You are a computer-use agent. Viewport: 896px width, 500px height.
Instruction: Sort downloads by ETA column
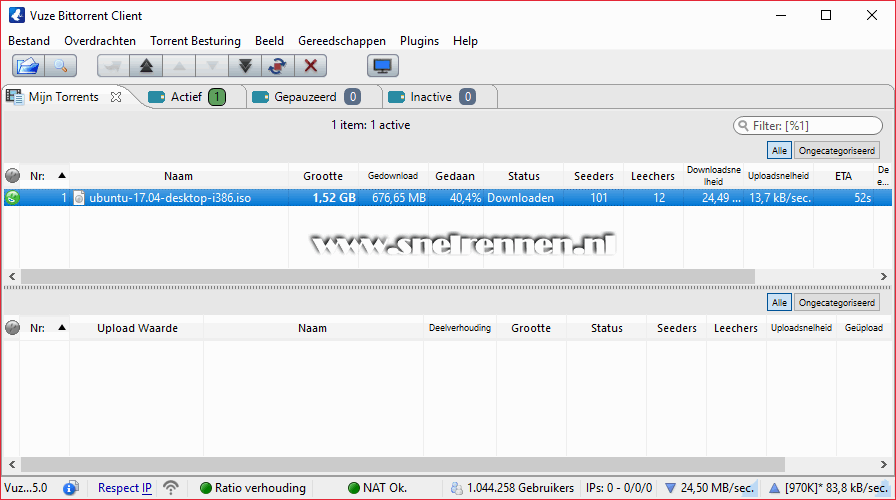point(843,176)
